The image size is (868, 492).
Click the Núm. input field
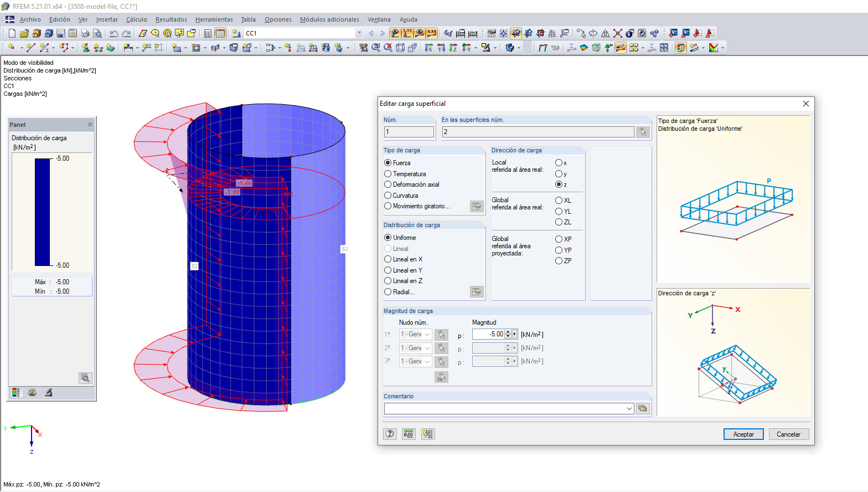click(x=409, y=132)
